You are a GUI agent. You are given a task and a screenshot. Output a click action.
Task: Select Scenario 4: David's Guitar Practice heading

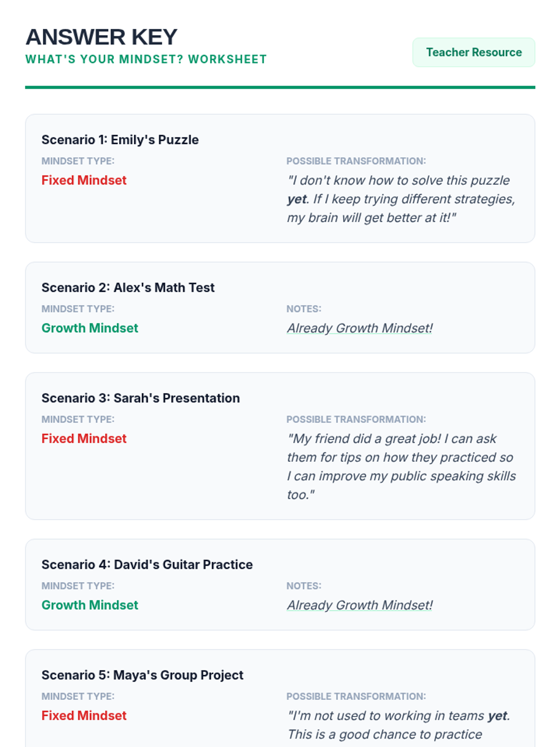[x=147, y=565]
